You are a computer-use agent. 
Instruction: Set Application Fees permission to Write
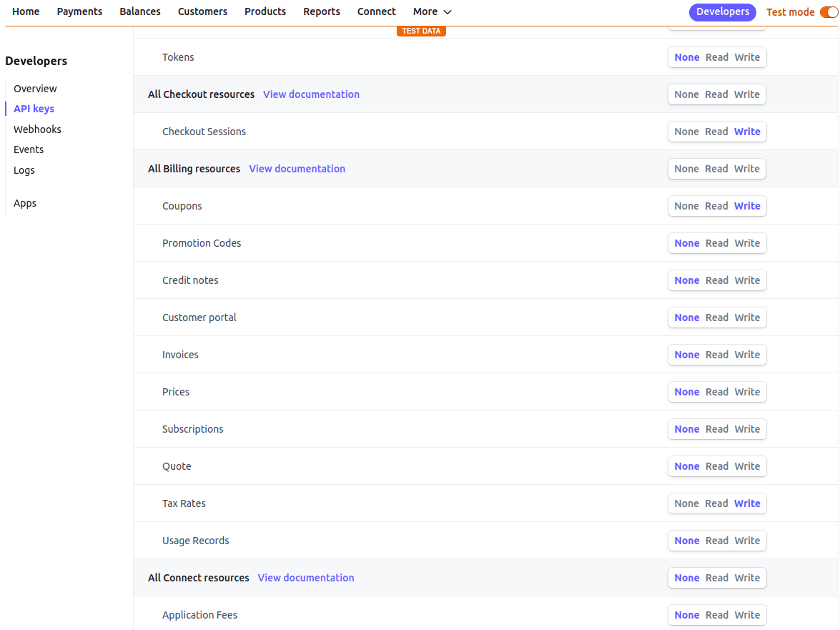click(x=747, y=615)
